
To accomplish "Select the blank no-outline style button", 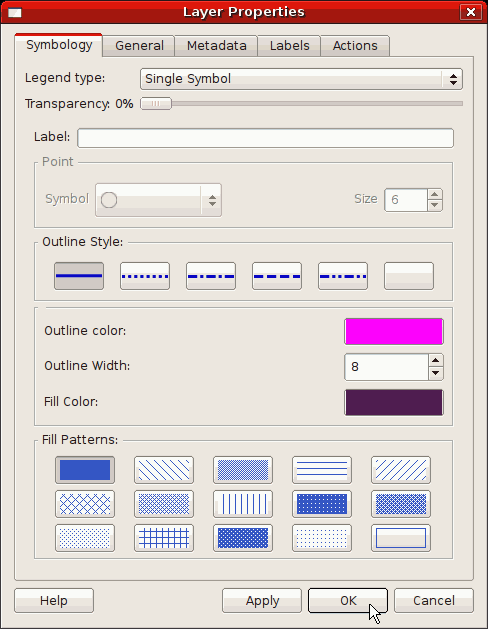I will coord(409,276).
